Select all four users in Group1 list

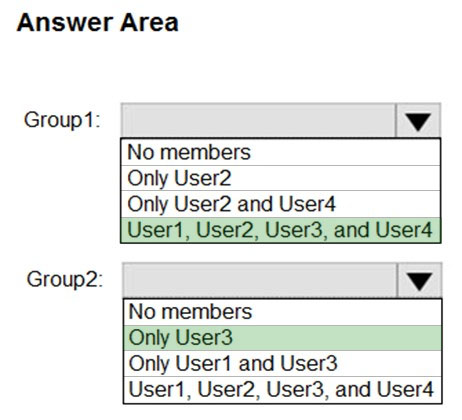tap(281, 230)
